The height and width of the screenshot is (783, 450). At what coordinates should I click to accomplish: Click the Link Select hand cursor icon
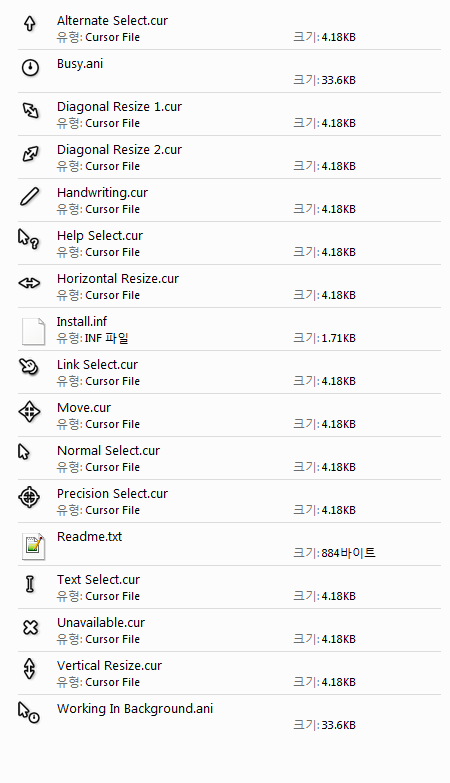(x=29, y=367)
